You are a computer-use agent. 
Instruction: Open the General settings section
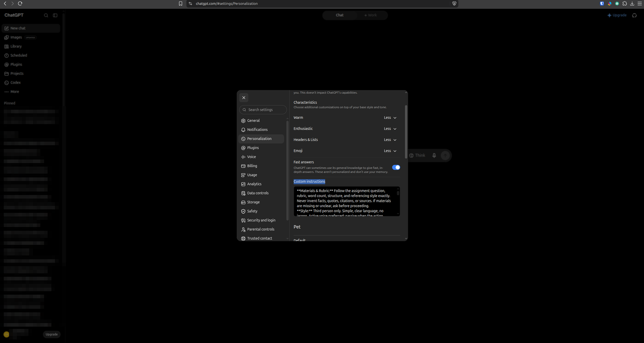pos(261,121)
